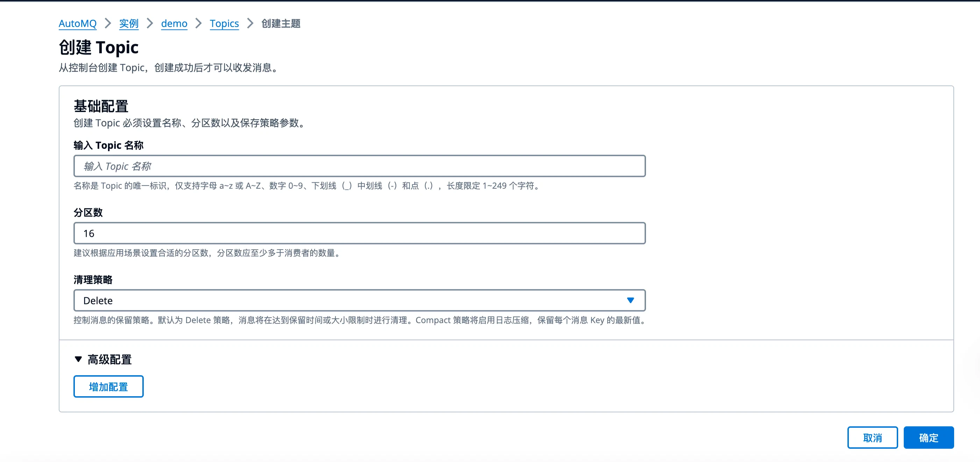Screen dimensions: 980x462
Task: Collapse the 高级配置 section triangle
Action: pyautogui.click(x=78, y=359)
